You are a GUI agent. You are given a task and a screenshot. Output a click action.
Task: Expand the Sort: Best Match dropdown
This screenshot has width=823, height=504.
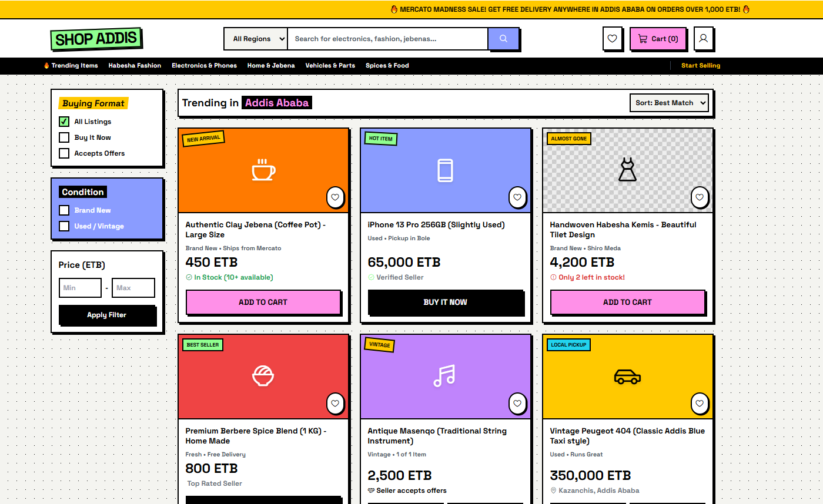(669, 103)
